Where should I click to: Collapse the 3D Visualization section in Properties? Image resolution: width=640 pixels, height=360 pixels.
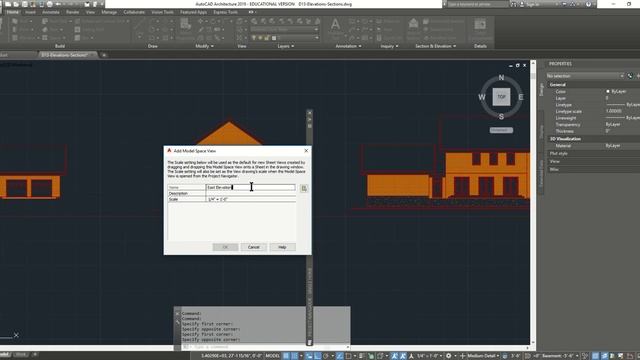pyautogui.click(x=565, y=139)
